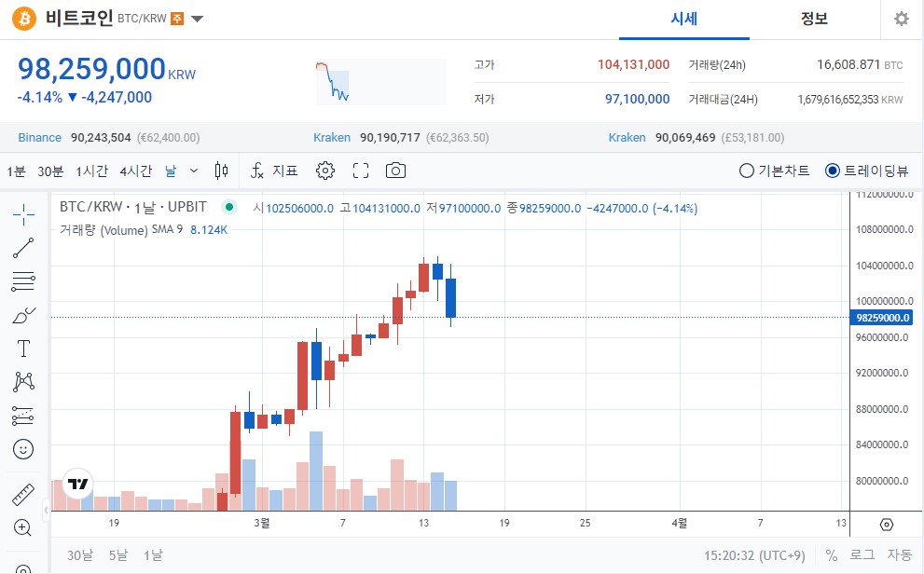Viewport: 924px width, 574px height.
Task: Open the prediction and measurement tool
Action: pyautogui.click(x=23, y=416)
